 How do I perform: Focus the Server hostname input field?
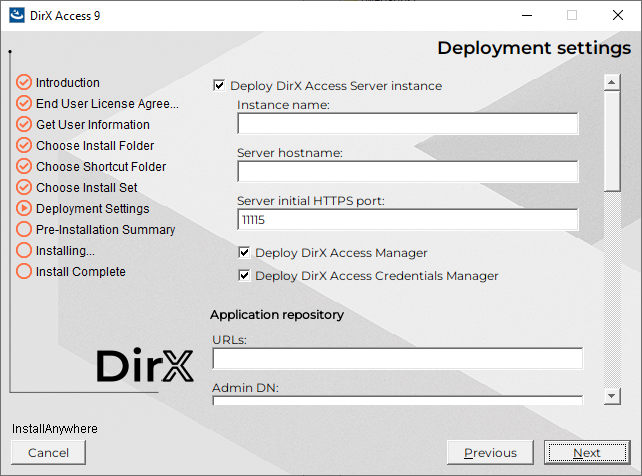click(407, 171)
